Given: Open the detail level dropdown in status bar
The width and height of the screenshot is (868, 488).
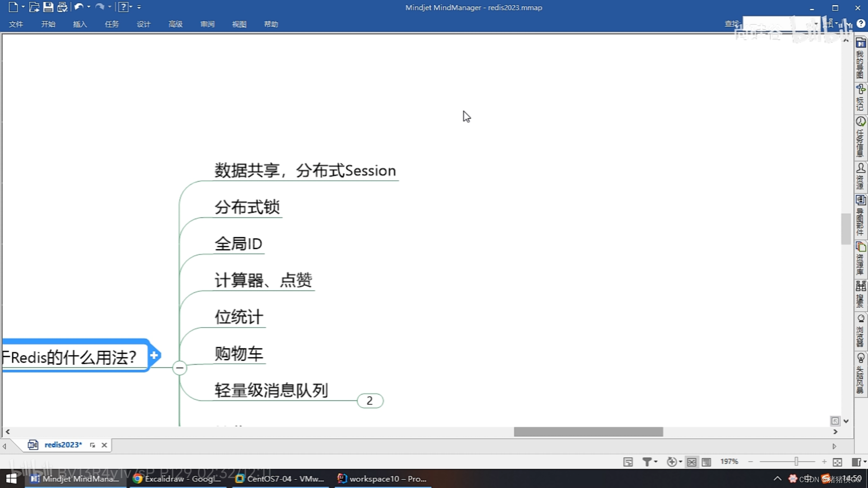Looking at the screenshot, I should pos(674,462).
